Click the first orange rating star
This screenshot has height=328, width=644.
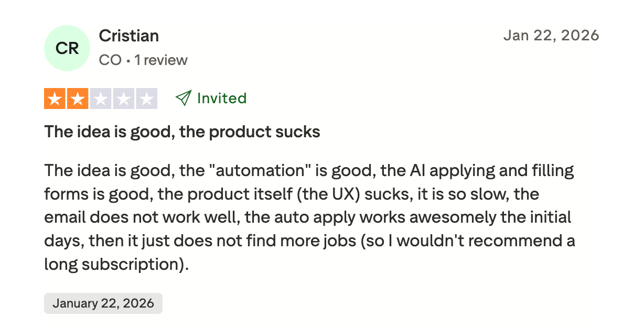[x=55, y=99]
